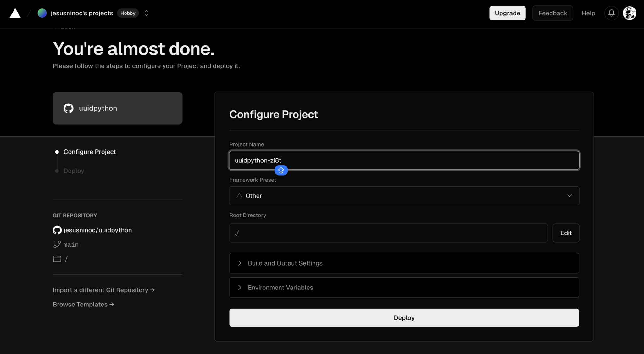Click the blue password manager icon in field

(x=281, y=170)
